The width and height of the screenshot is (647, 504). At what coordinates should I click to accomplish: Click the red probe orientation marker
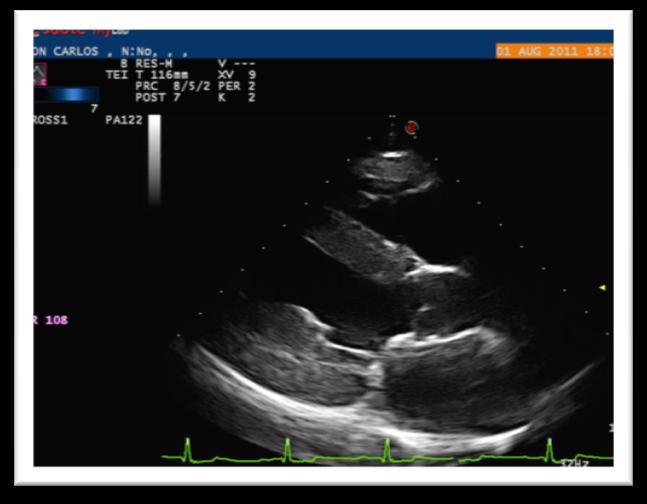[411, 128]
